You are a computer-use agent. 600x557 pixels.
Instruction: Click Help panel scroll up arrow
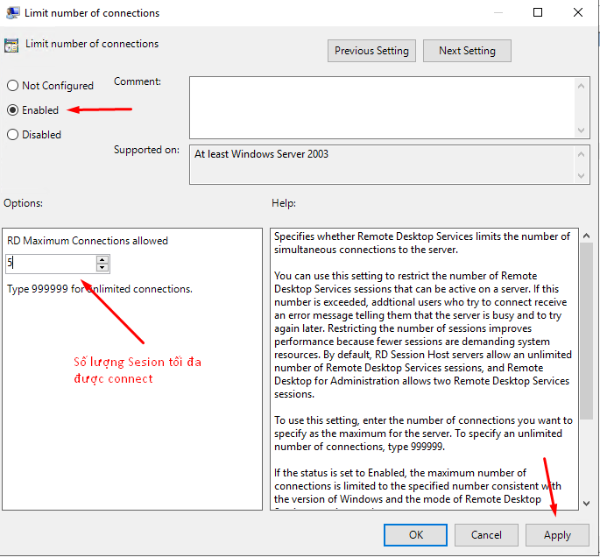586,236
